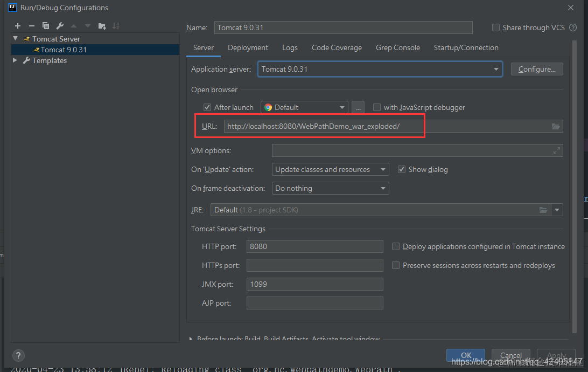Click in the Name field
Image resolution: width=588 pixels, height=372 pixels.
tap(343, 27)
